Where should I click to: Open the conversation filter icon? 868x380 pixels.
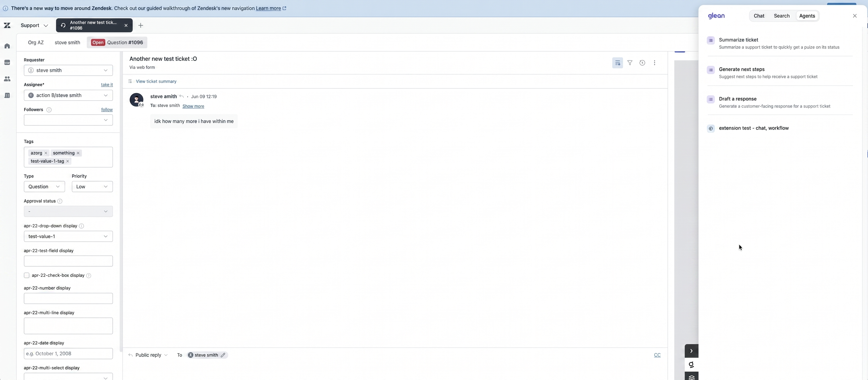click(x=630, y=63)
